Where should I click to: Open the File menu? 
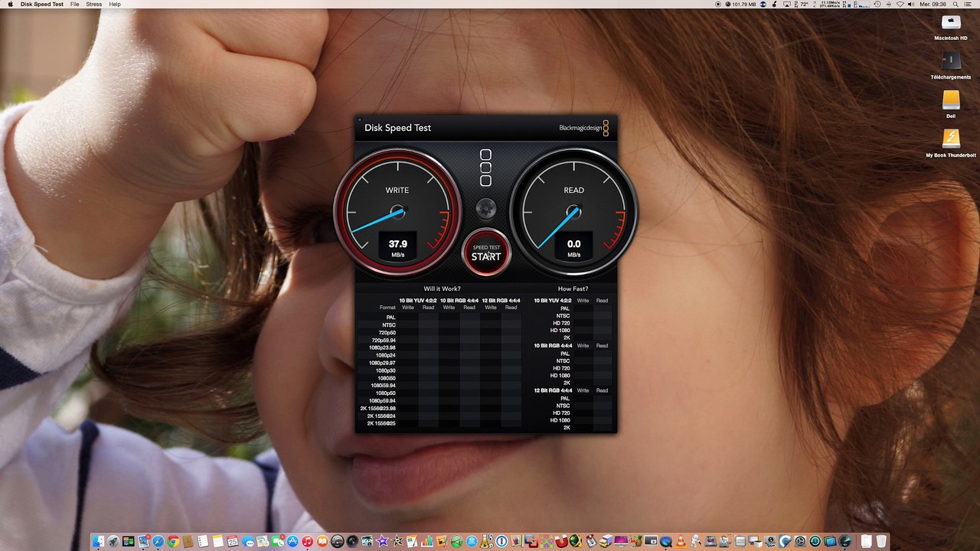click(75, 5)
